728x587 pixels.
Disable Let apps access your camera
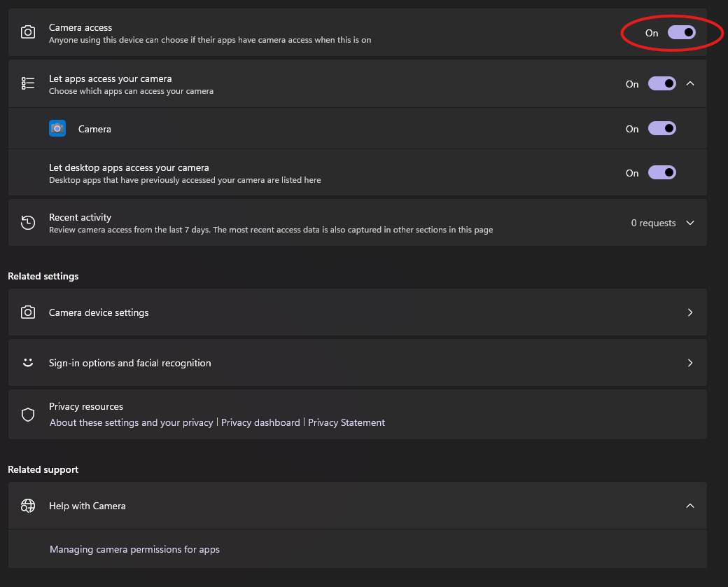pos(661,83)
